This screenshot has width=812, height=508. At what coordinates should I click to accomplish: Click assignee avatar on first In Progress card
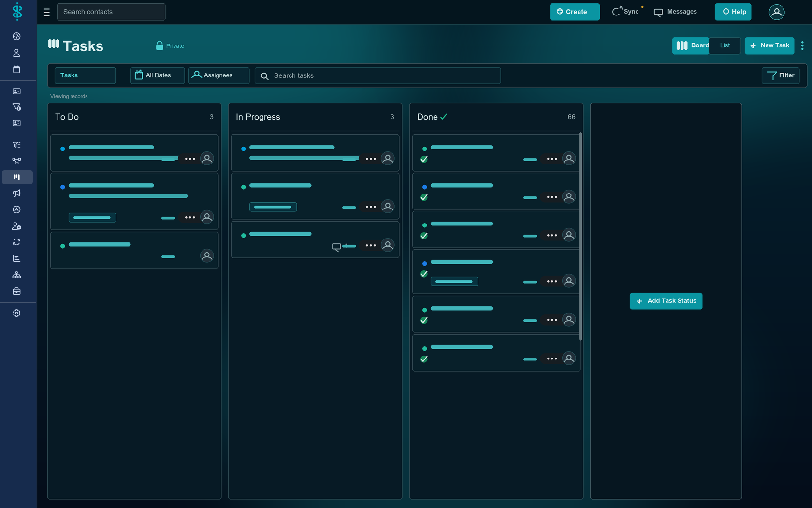[x=388, y=158]
